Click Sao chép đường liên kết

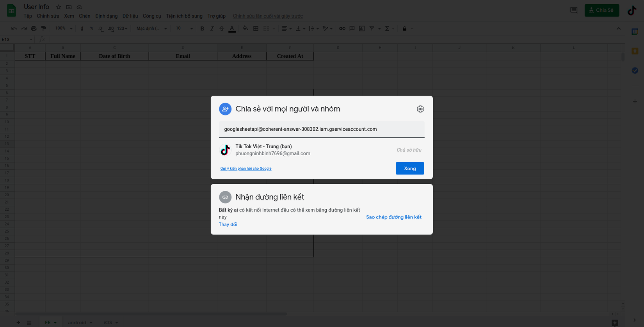click(x=394, y=217)
